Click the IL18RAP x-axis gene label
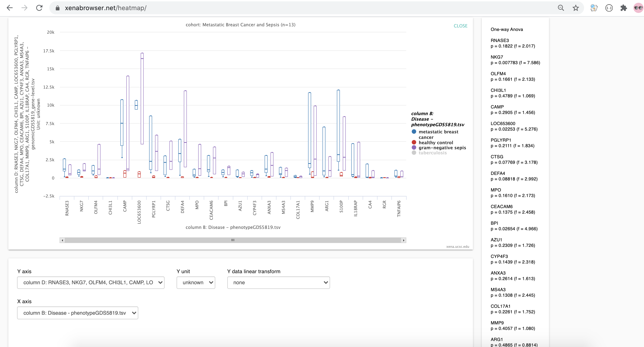The width and height of the screenshot is (644, 347). coord(355,208)
